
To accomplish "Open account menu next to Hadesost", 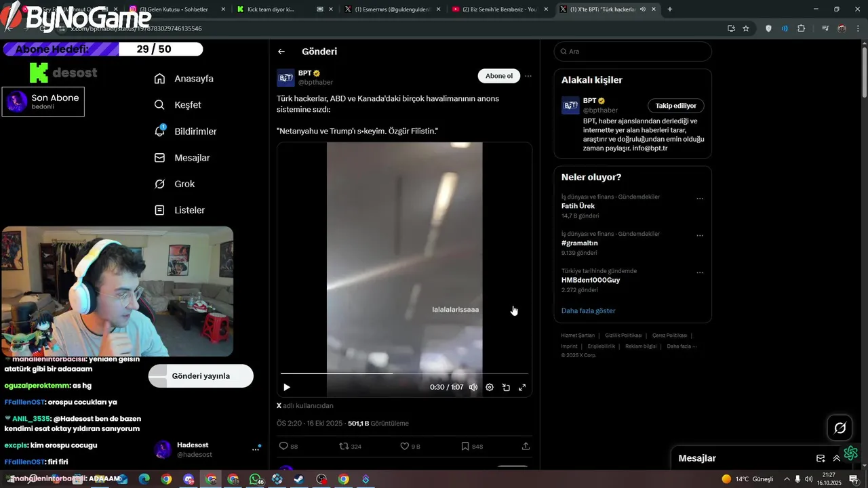I will pyautogui.click(x=256, y=449).
